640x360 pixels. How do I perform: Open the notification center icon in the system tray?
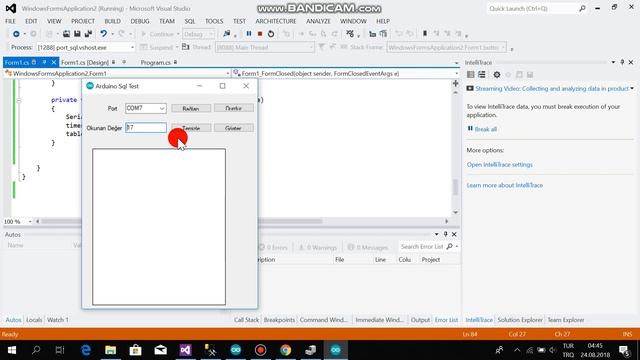pos(624,350)
